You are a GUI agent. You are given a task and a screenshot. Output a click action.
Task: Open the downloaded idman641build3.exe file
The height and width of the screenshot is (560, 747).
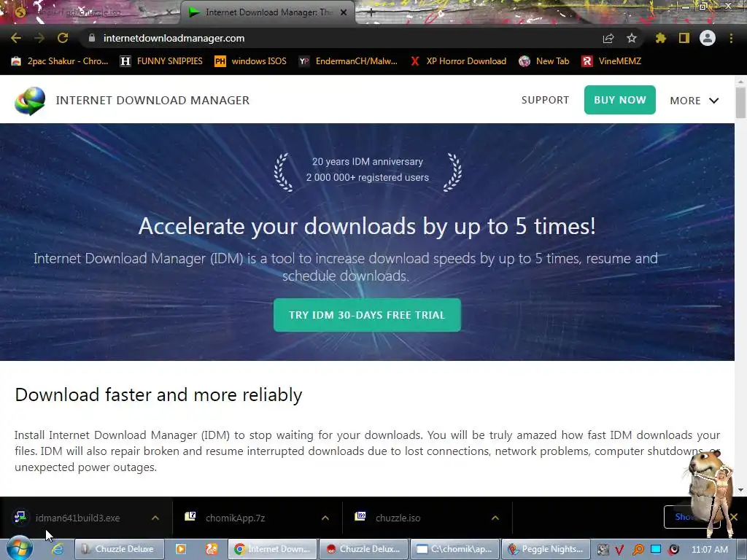(77, 518)
